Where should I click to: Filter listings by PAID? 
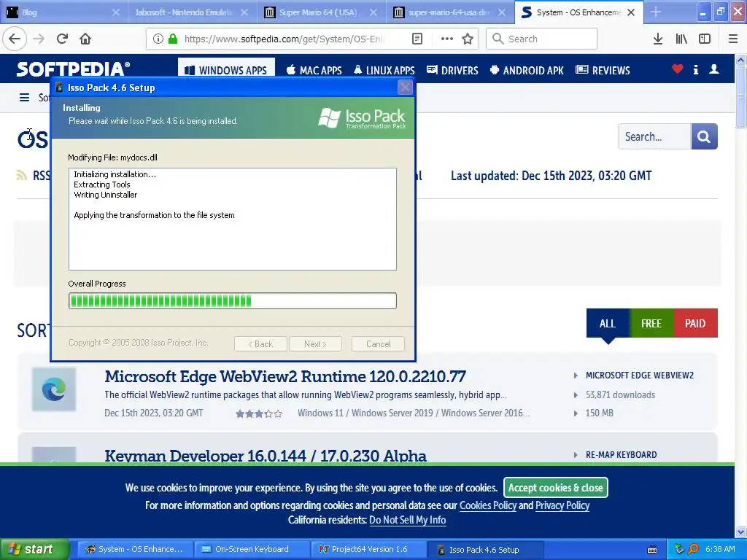[695, 323]
